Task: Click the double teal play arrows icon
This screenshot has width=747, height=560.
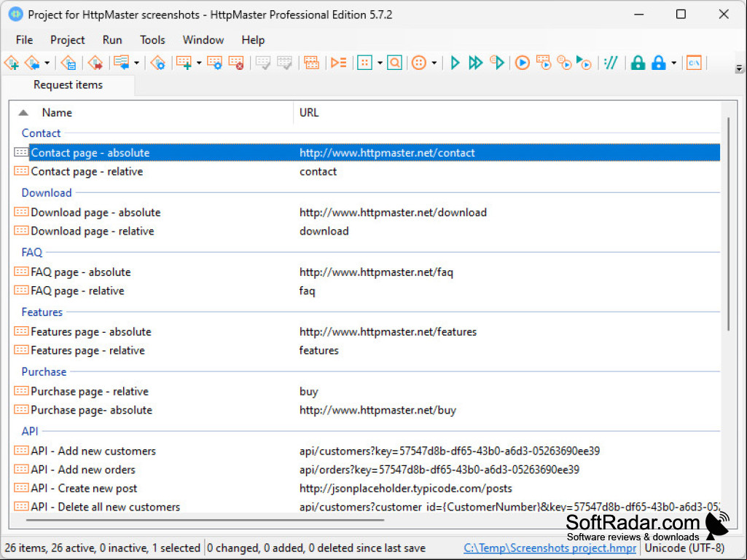Action: tap(475, 63)
